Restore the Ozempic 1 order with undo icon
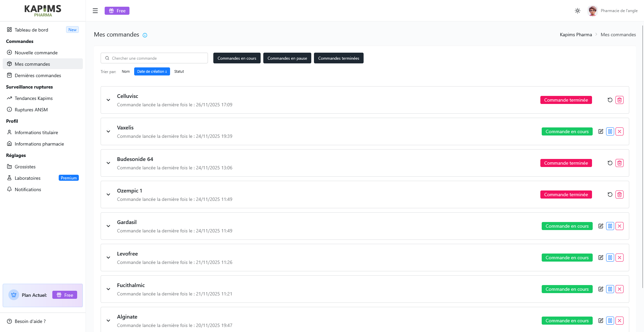The image size is (644, 332). click(x=609, y=195)
